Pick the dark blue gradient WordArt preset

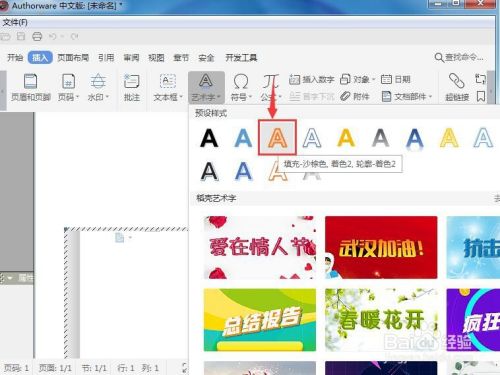coord(415,138)
